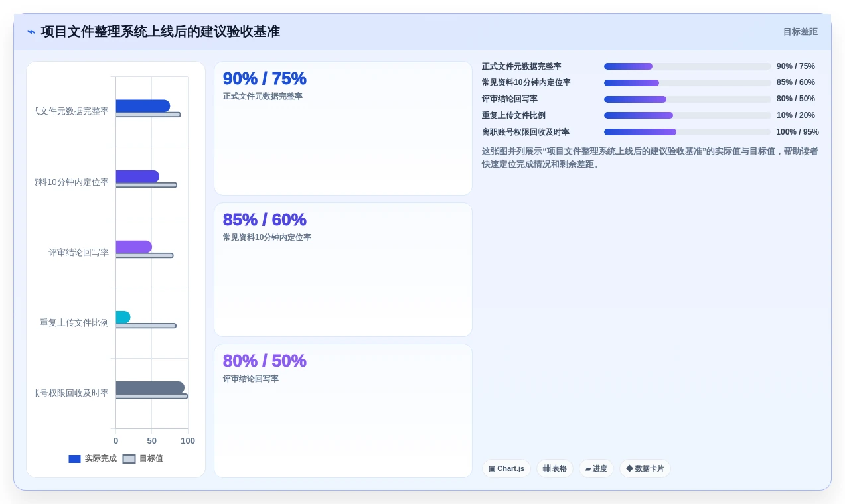Click the chart axis label 重复上传文件比例
845x504 pixels.
coord(74,323)
